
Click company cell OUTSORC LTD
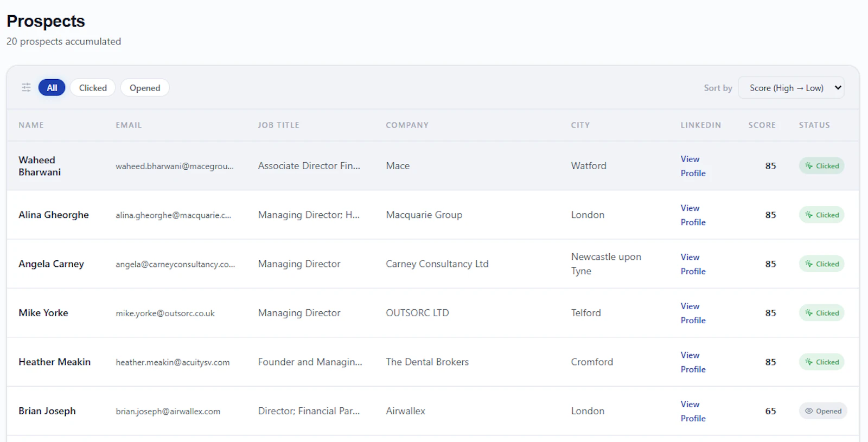click(x=417, y=313)
